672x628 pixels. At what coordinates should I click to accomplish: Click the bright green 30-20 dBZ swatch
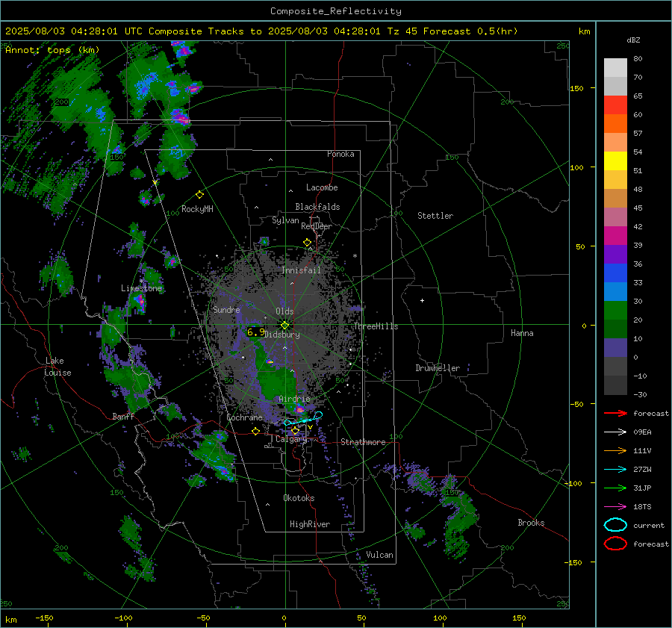(x=615, y=311)
